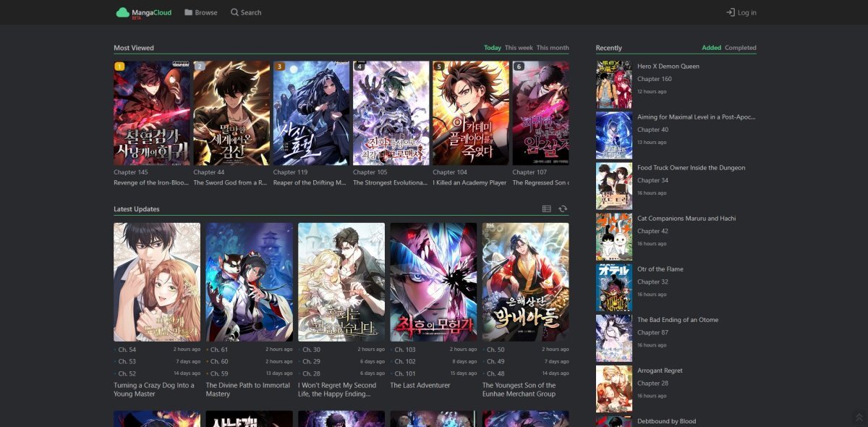Open Hero X Demon Queen thumbnail
The height and width of the screenshot is (427, 868).
pyautogui.click(x=614, y=85)
